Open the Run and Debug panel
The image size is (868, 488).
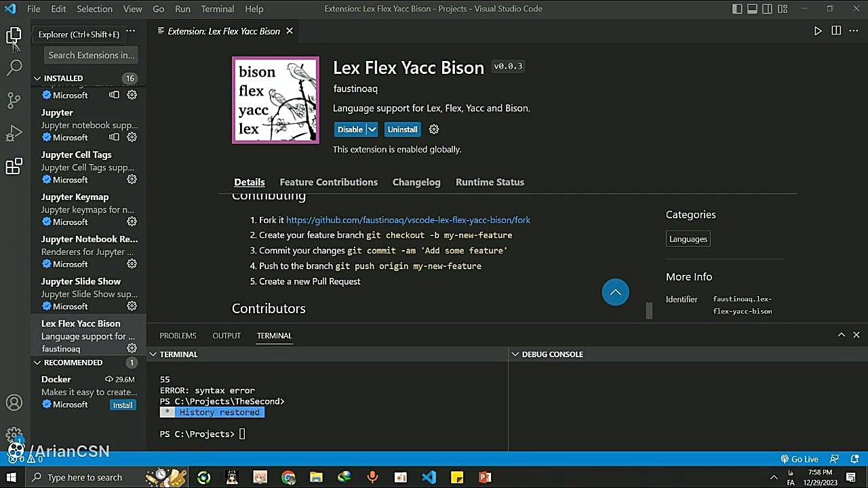[x=14, y=133]
